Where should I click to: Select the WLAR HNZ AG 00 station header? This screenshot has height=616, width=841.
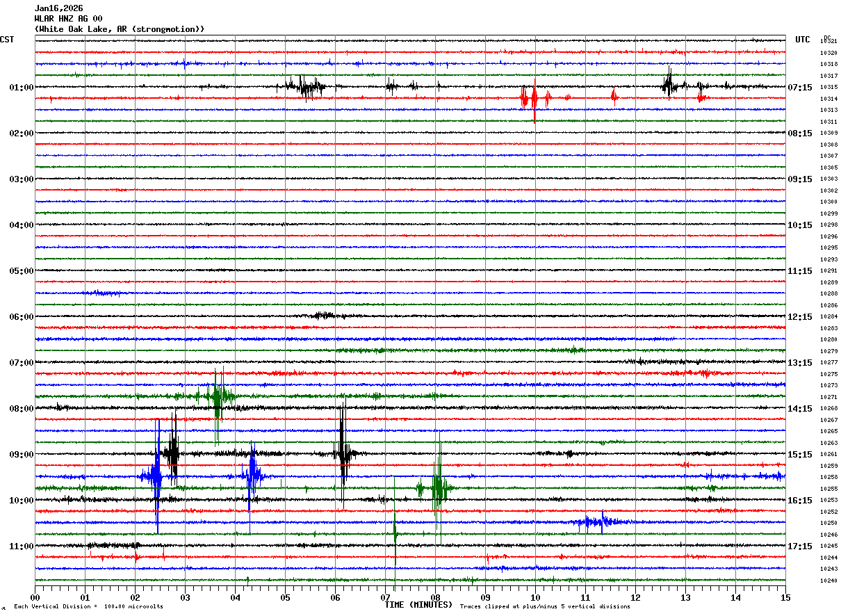coord(68,19)
